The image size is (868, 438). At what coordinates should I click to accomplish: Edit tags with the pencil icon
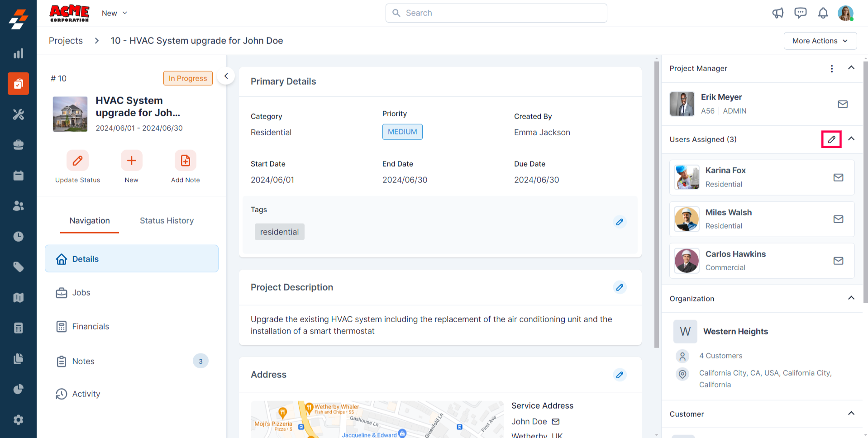point(620,222)
